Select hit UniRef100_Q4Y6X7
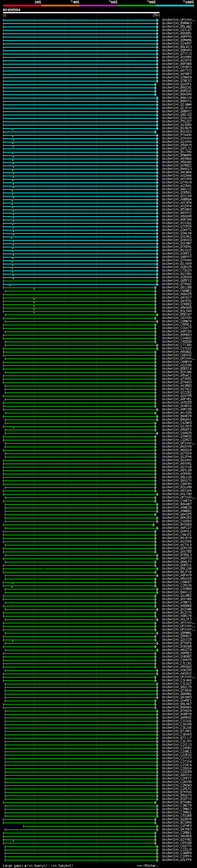The image size is (197, 868). coord(177,298)
